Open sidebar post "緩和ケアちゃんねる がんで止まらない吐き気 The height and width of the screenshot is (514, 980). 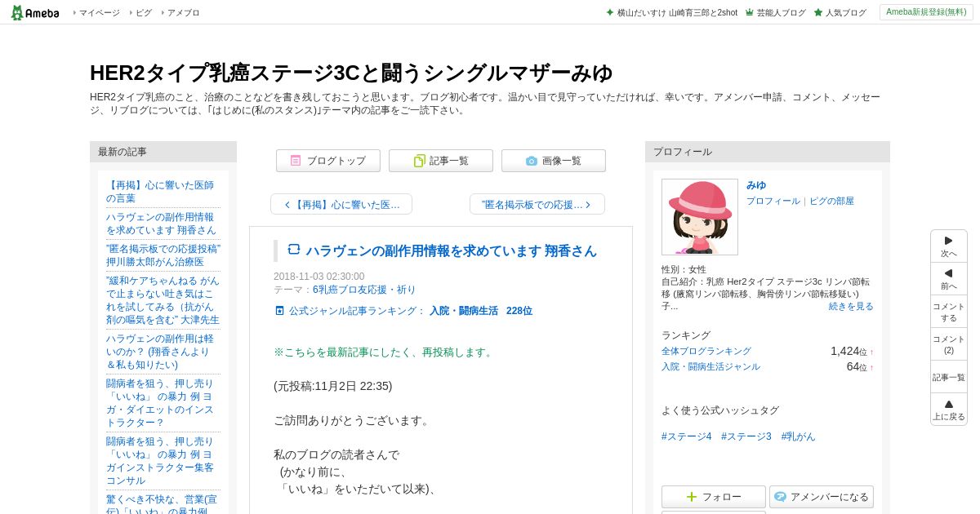pyautogui.click(x=163, y=300)
